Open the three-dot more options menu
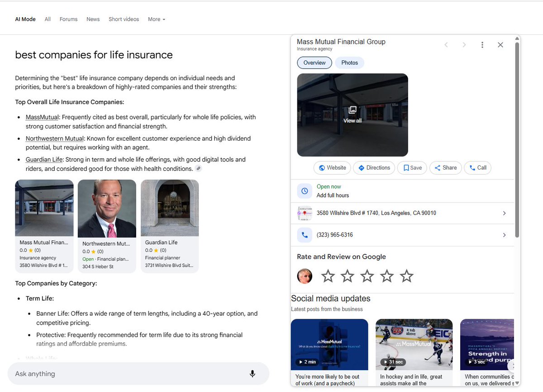Image resolution: width=543 pixels, height=392 pixels. 482,45
